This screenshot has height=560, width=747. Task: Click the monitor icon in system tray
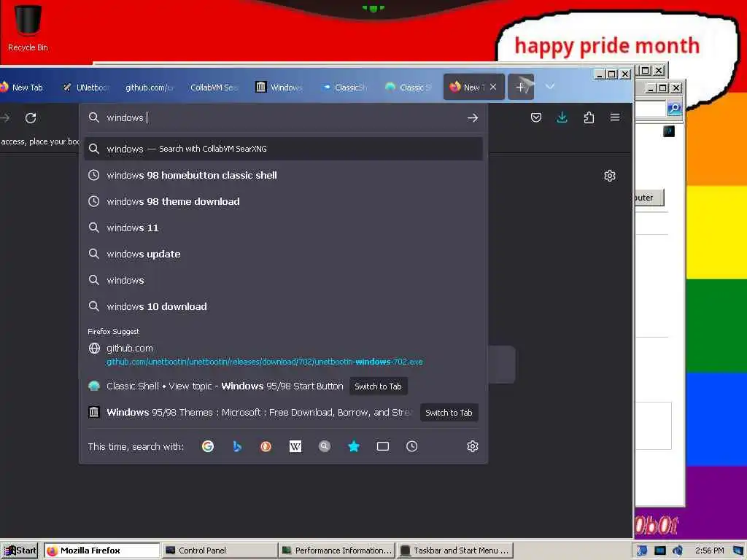coord(659,551)
